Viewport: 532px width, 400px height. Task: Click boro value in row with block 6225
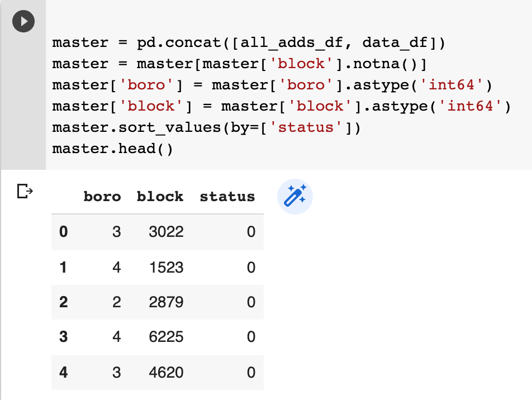coord(117,337)
